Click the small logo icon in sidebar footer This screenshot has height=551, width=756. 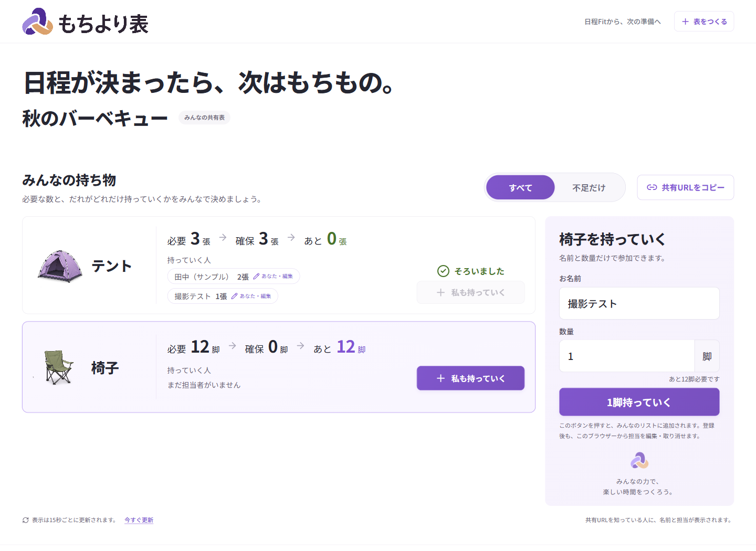point(639,461)
